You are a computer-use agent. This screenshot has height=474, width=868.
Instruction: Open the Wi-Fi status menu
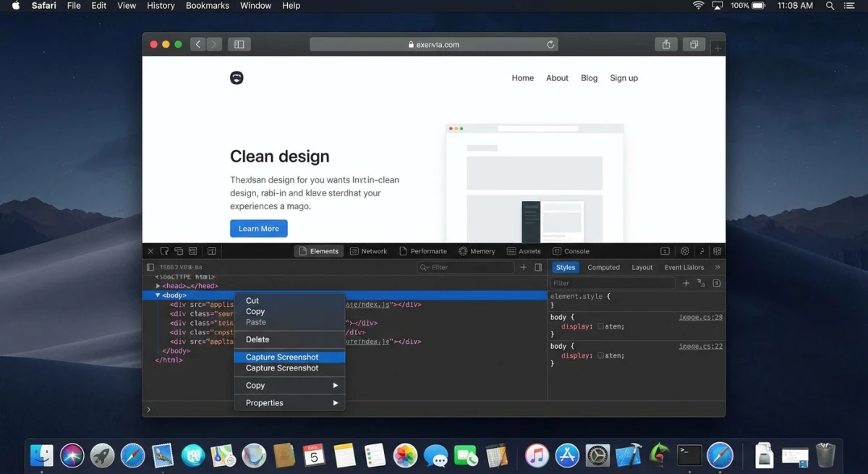point(698,6)
